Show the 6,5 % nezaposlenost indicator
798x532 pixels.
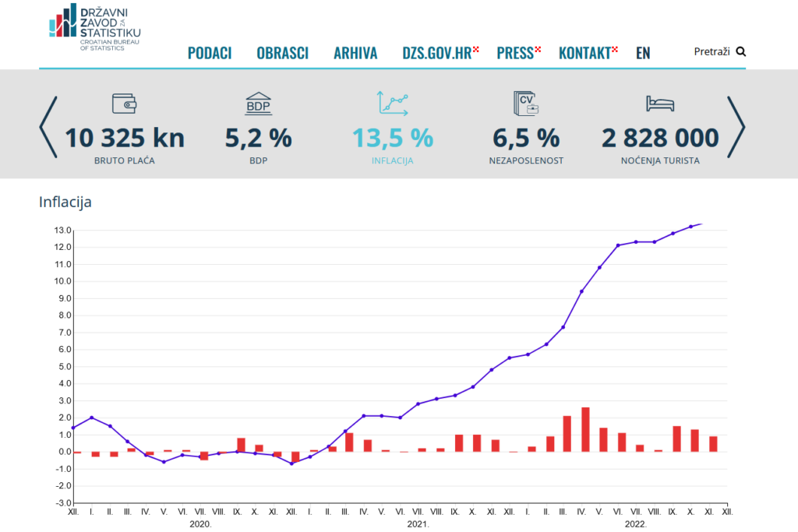click(x=526, y=138)
